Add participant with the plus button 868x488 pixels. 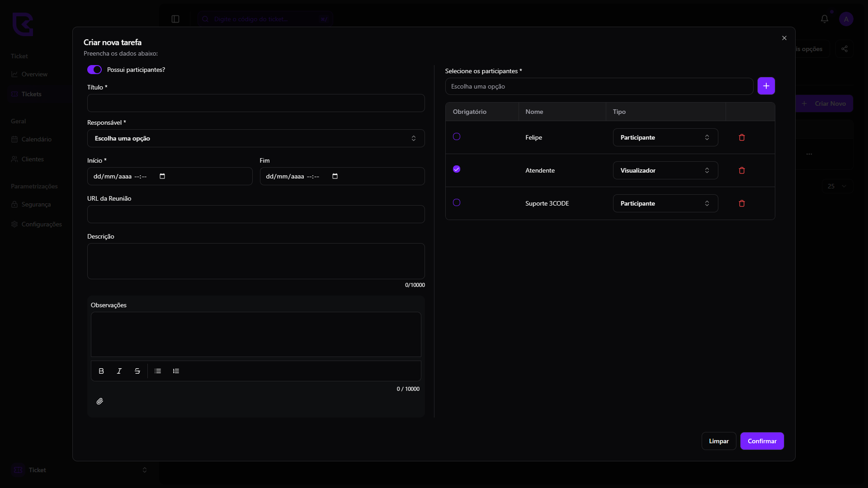[x=766, y=86]
